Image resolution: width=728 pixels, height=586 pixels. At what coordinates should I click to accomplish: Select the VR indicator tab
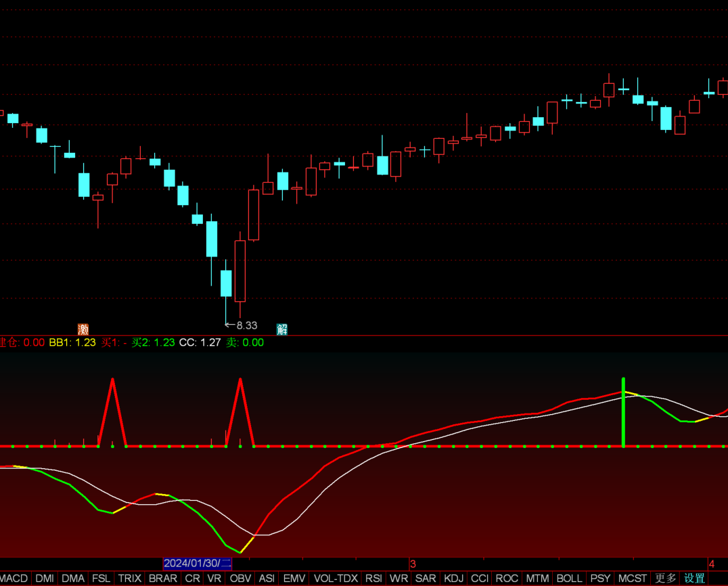(214, 578)
